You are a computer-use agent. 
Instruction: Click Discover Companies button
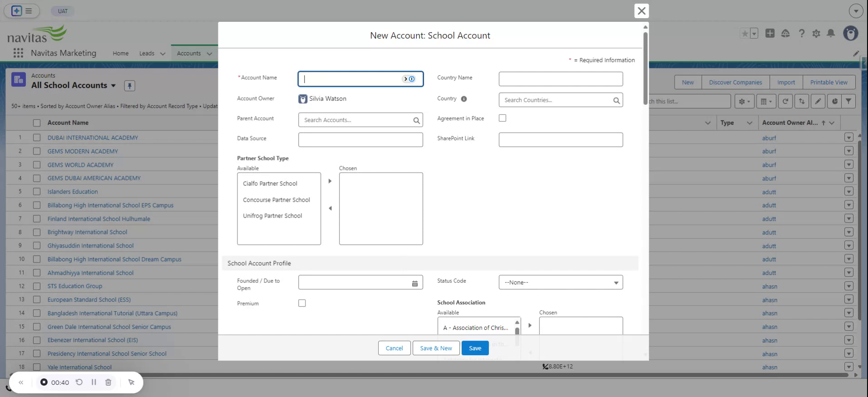pos(735,82)
